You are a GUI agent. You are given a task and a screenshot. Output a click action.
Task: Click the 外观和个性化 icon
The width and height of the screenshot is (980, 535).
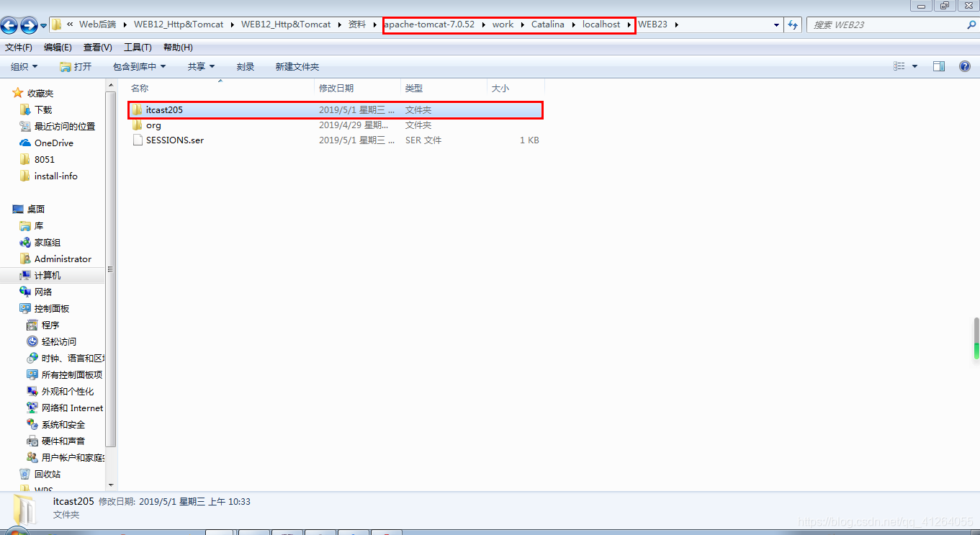(32, 391)
